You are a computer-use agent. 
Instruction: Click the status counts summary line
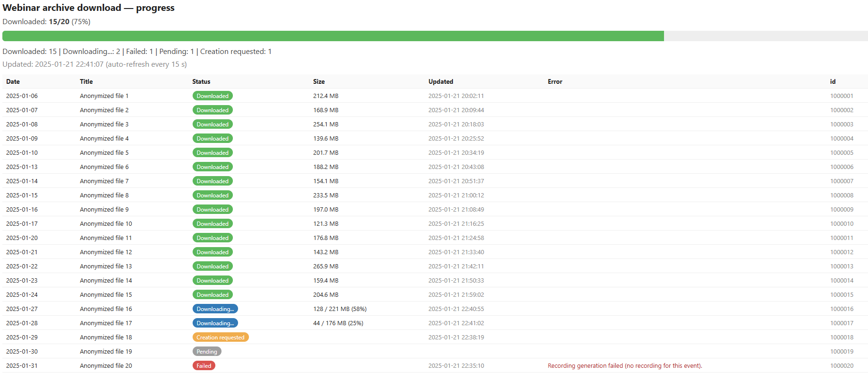pos(137,51)
